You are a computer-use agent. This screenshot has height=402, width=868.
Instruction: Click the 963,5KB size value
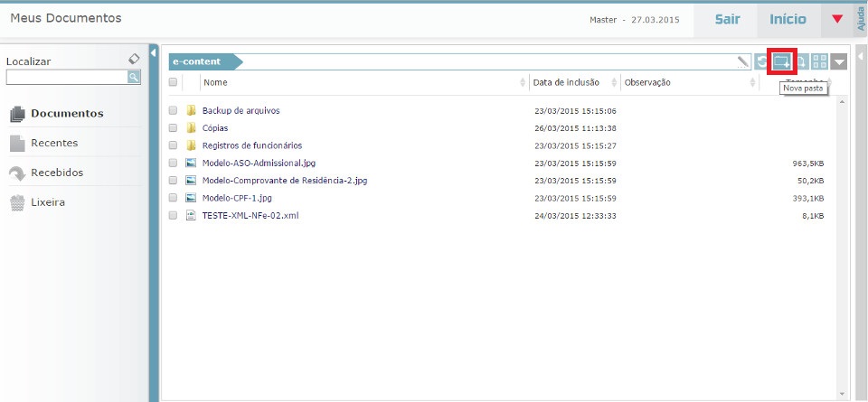(x=808, y=164)
